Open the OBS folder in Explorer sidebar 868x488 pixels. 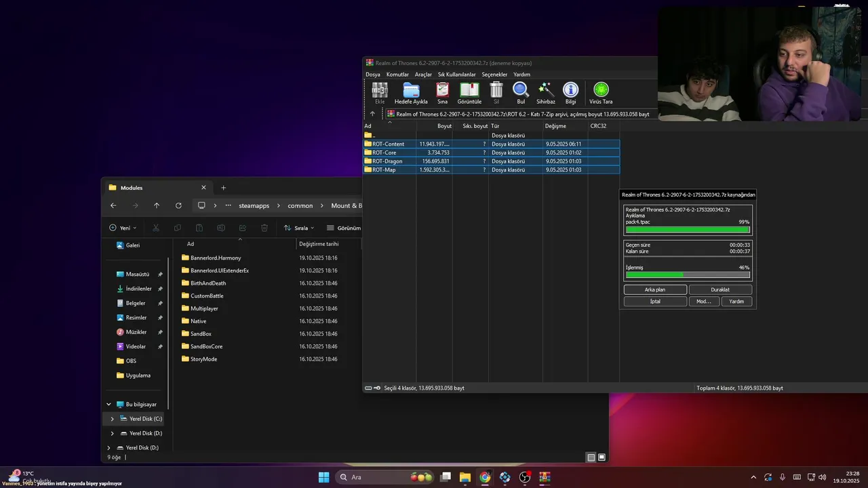pyautogui.click(x=131, y=361)
